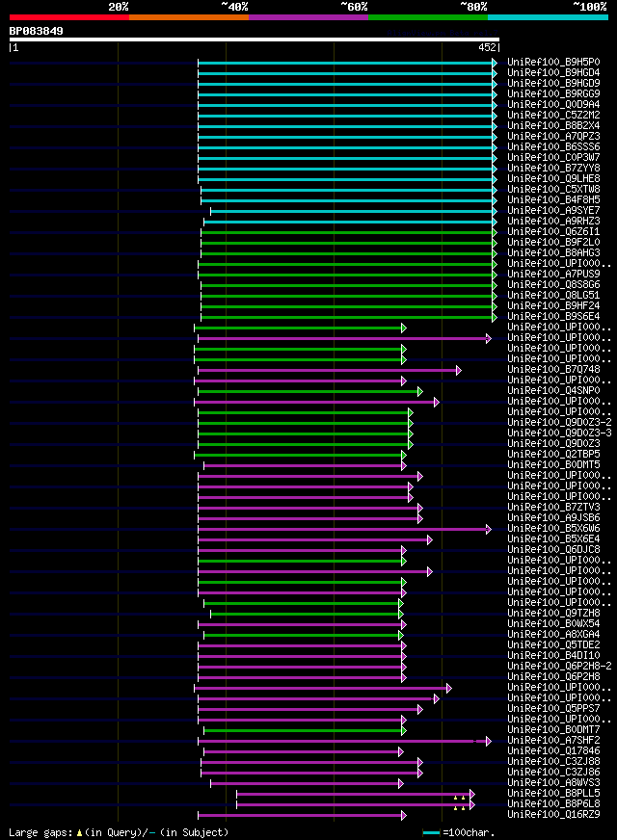Select the UniRef100_B0DMT7 label
The height and width of the screenshot is (840, 617).
[x=553, y=730]
